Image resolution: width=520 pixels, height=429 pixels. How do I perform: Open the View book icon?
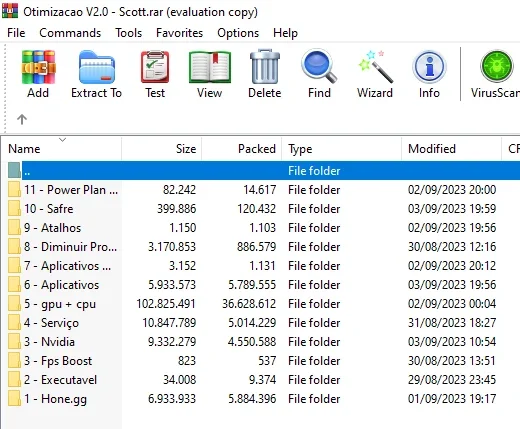(210, 67)
